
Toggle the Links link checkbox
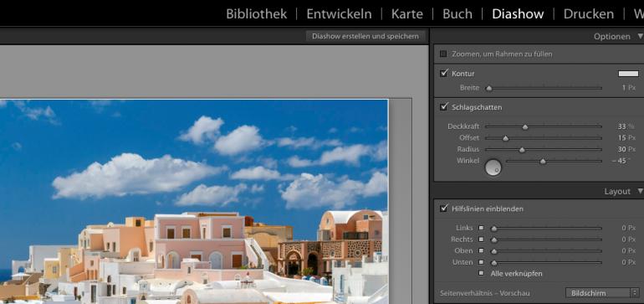point(481,228)
